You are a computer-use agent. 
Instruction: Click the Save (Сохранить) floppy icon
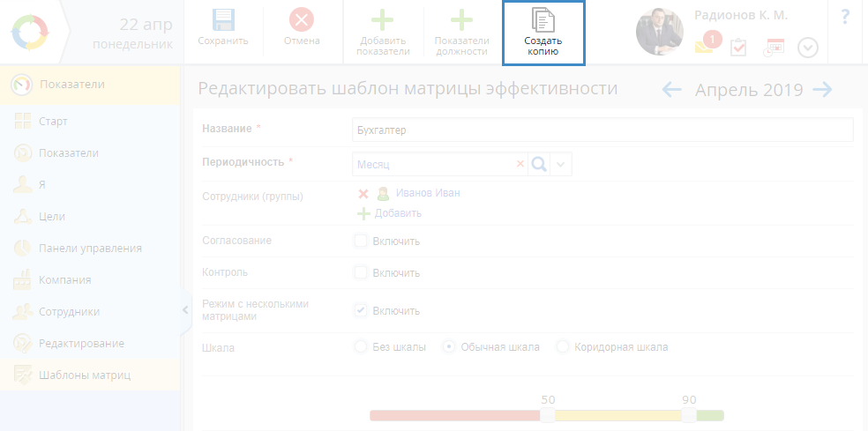point(223,21)
